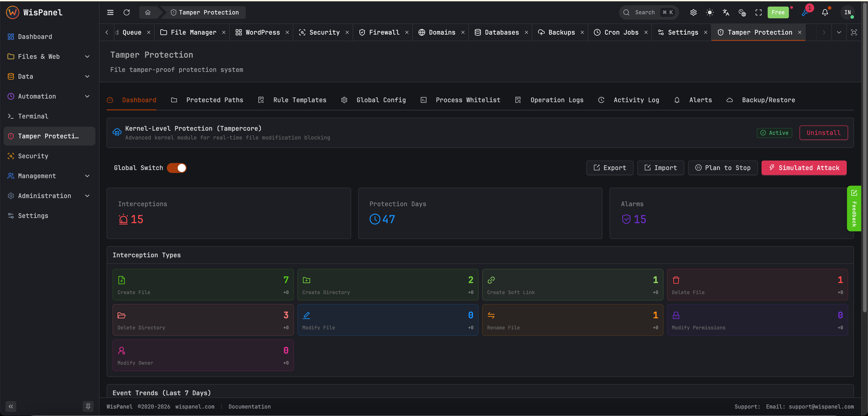Switch to the Global Config tab
The image size is (868, 416).
pyautogui.click(x=374, y=100)
